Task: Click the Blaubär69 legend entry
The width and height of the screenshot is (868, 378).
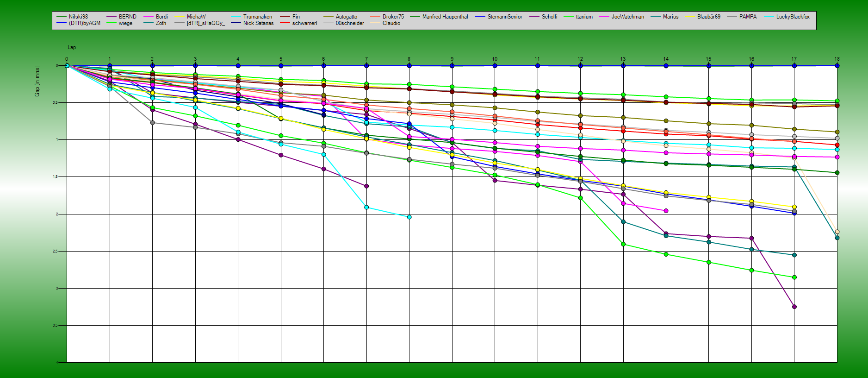Action: pos(702,17)
